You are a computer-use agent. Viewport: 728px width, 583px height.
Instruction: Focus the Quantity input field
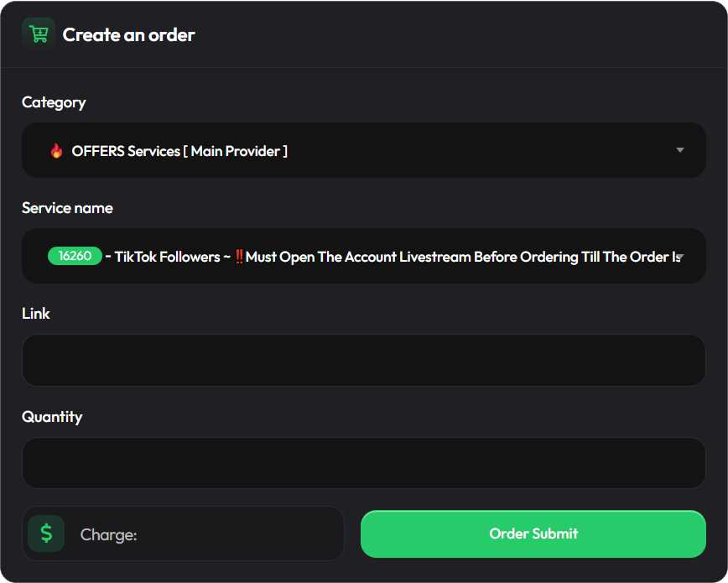click(364, 463)
